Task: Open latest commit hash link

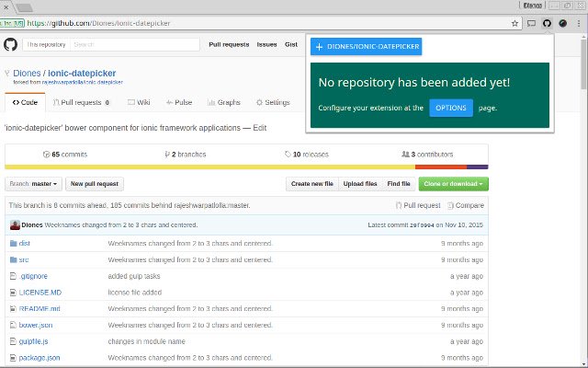Action: 422,225
